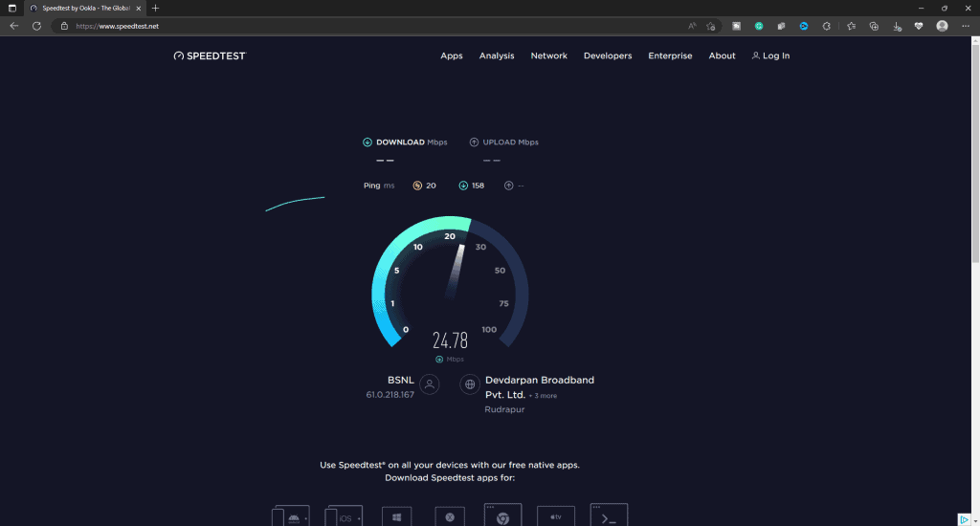
Task: Open a new browser tab
Action: (x=156, y=8)
